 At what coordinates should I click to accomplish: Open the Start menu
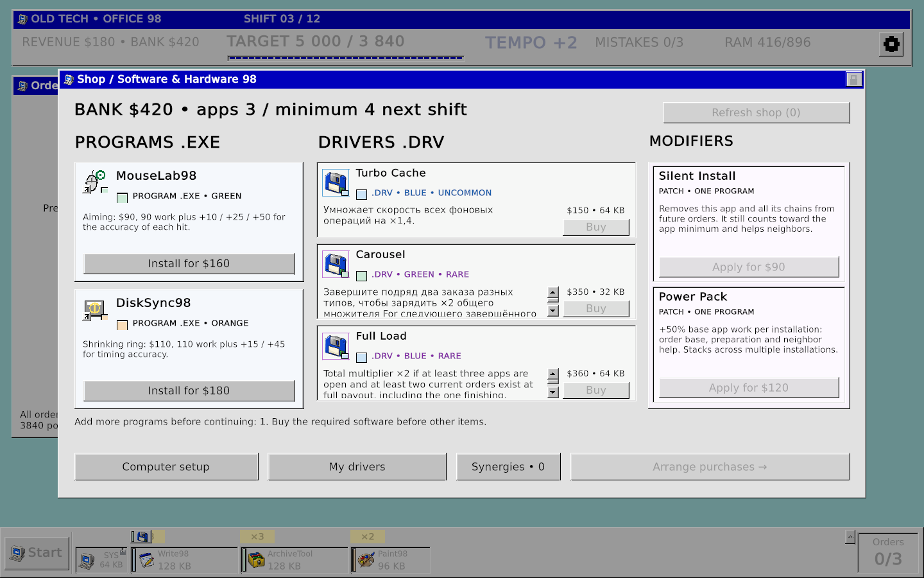37,553
